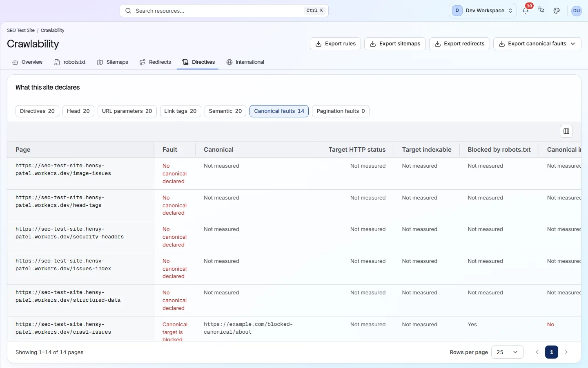Image resolution: width=588 pixels, height=368 pixels.
Task: Go to next page arrow
Action: pos(566,352)
